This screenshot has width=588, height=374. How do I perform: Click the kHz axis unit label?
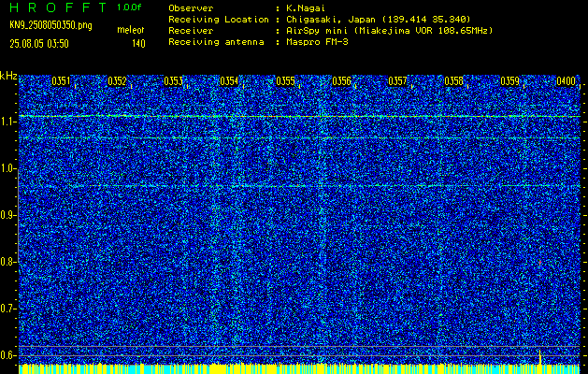coord(8,76)
